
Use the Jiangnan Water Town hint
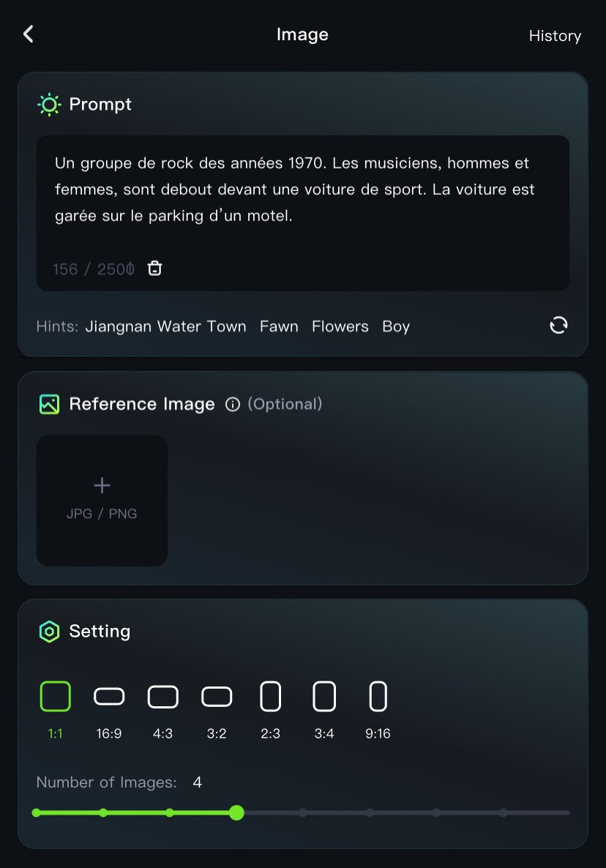click(165, 326)
